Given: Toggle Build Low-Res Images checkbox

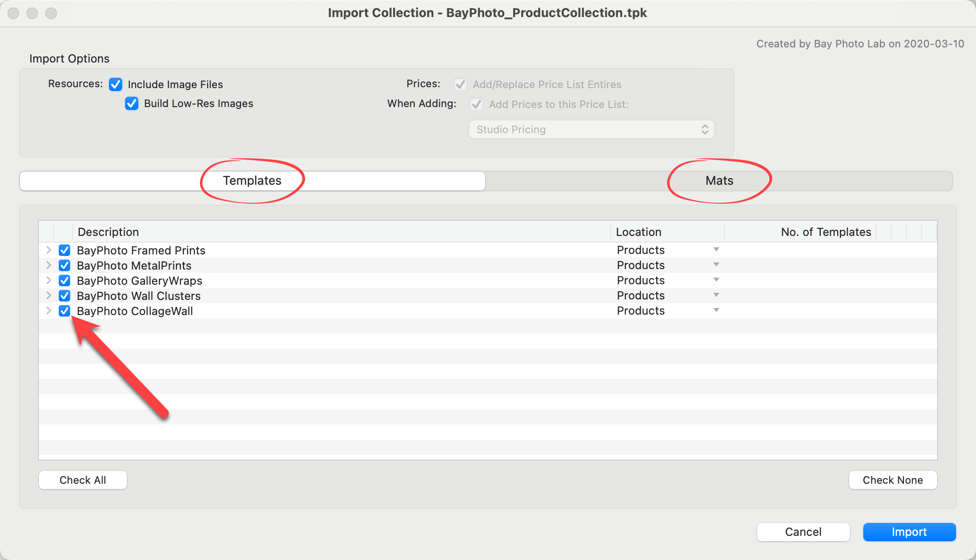Looking at the screenshot, I should 132,103.
